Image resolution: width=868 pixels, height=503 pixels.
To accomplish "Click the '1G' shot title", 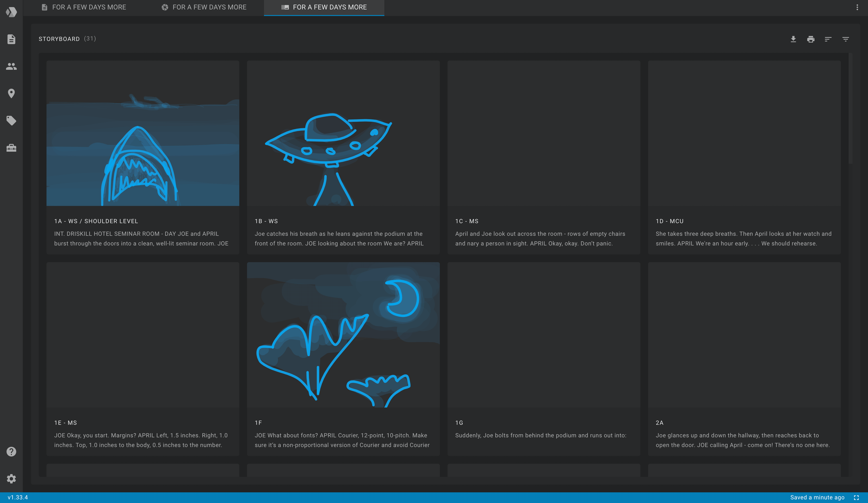I will [459, 423].
